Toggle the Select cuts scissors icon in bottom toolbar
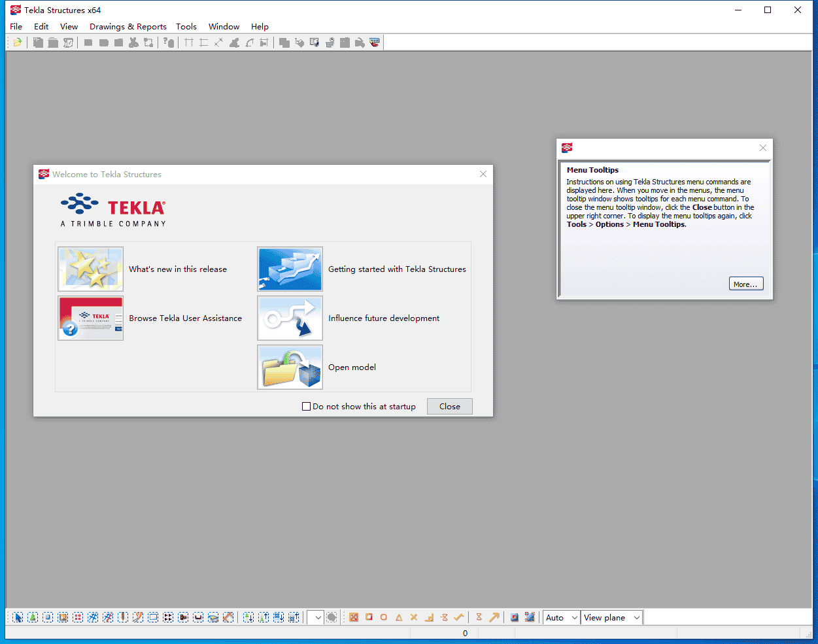Screen dimensions: 818x644 138,617
